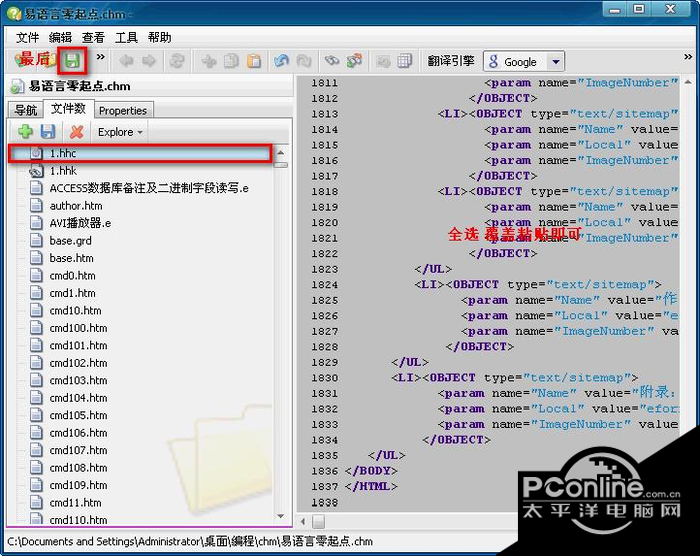Click the green save icon in the main toolbar
The image size is (700, 556).
pos(72,61)
